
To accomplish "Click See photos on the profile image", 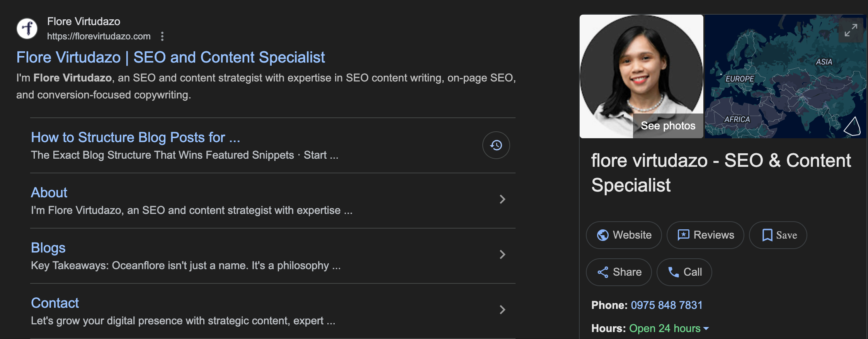I will [667, 126].
